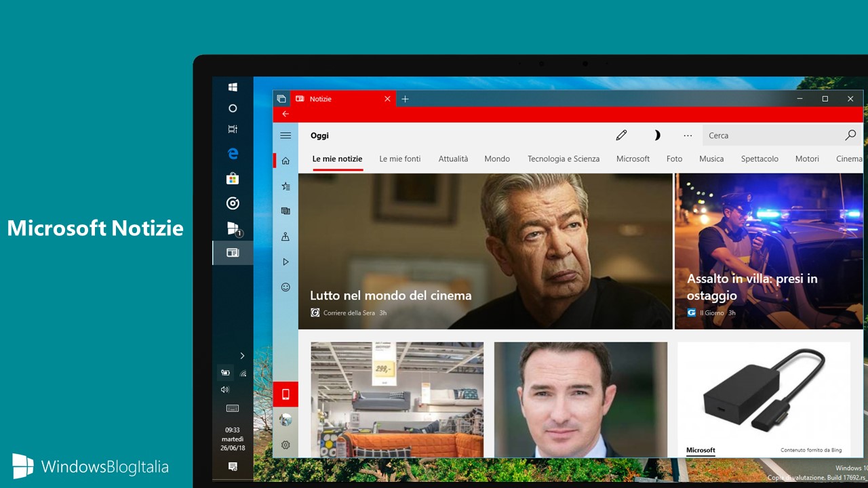The height and width of the screenshot is (488, 868).
Task: Click the pencil personalize icon
Action: (621, 136)
